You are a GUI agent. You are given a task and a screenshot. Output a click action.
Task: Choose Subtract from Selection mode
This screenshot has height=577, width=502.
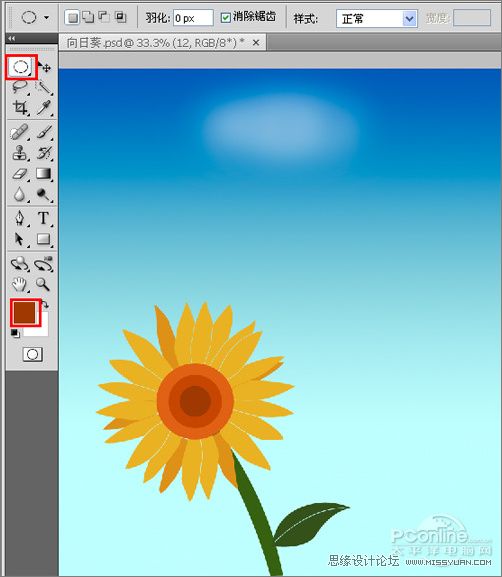click(104, 17)
